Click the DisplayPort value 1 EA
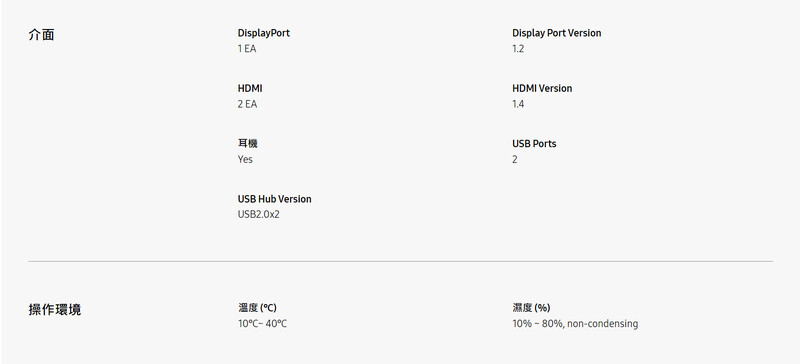Screen dimensions: 800x364 point(247,49)
